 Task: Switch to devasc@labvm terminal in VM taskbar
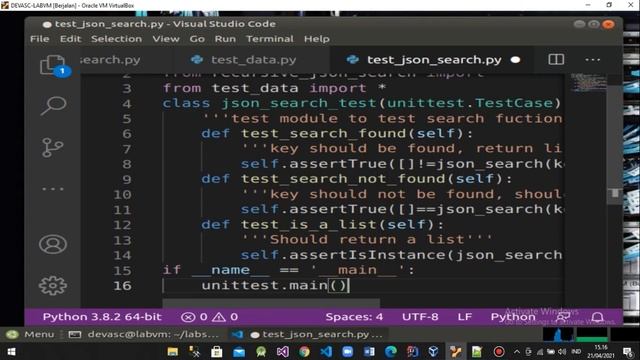(144, 334)
